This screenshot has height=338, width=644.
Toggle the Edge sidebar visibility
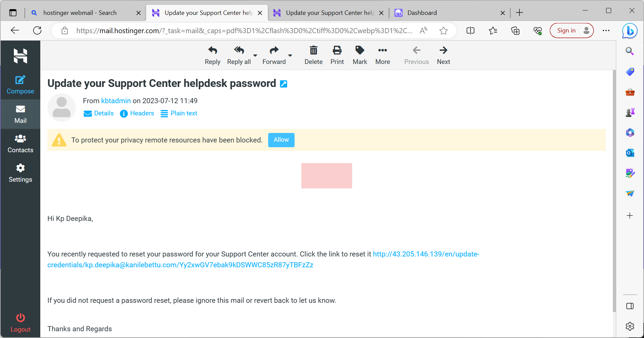(630, 306)
